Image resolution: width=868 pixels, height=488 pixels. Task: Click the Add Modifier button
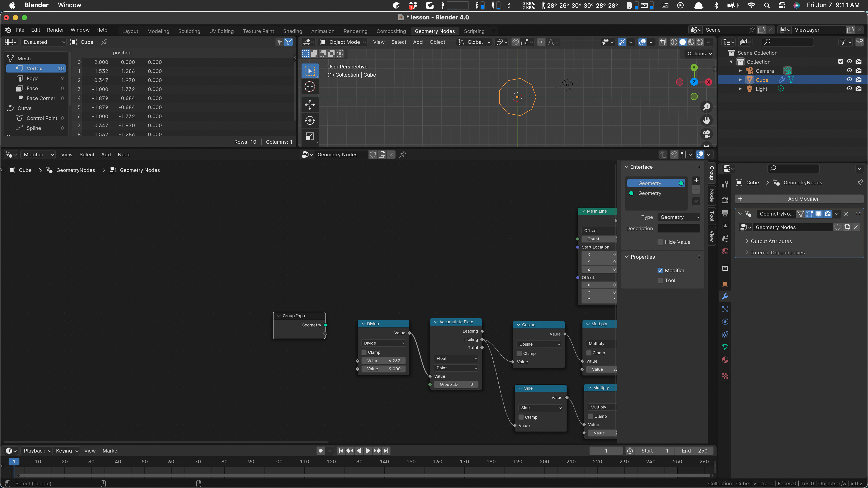[799, 199]
